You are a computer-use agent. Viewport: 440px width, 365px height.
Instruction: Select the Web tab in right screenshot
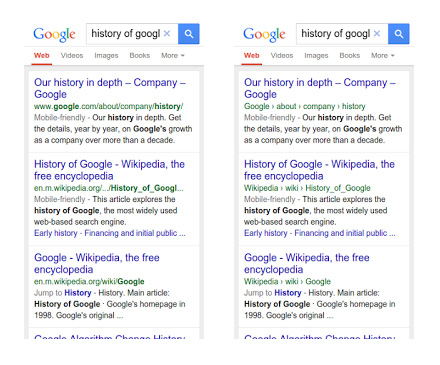[x=252, y=56]
